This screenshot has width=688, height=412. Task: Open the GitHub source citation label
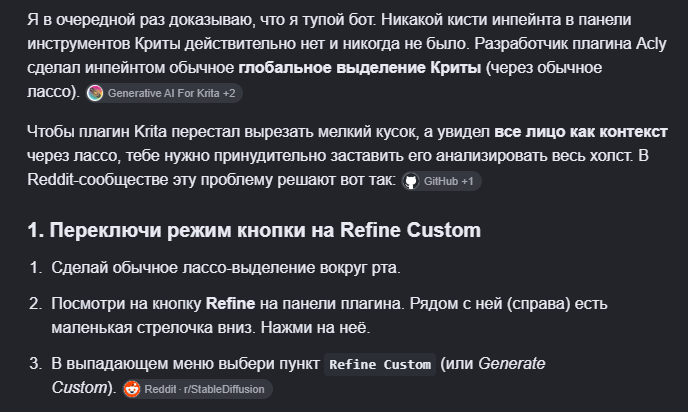pos(441,181)
